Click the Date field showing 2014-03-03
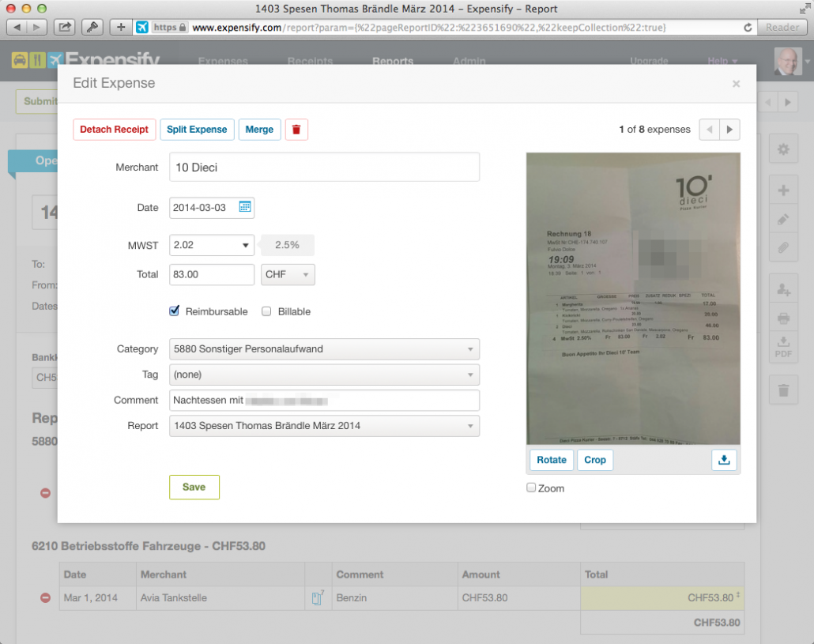814x644 pixels. point(212,208)
